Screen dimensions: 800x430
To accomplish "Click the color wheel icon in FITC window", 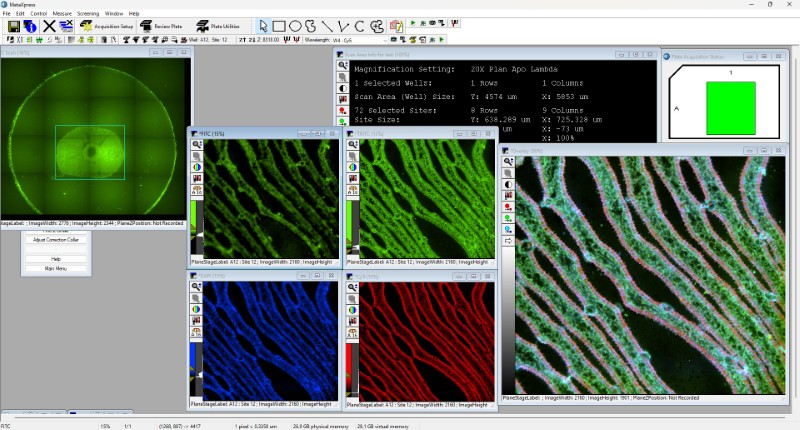I will 197,167.
